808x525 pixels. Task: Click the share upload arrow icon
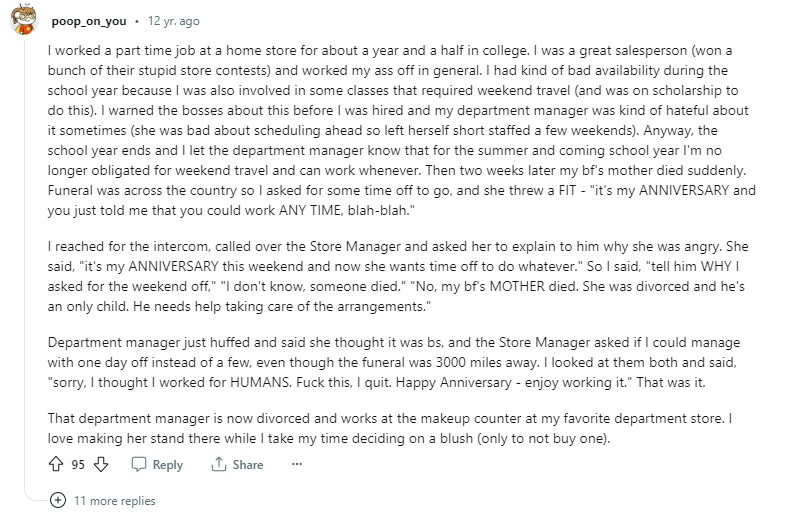click(x=219, y=464)
